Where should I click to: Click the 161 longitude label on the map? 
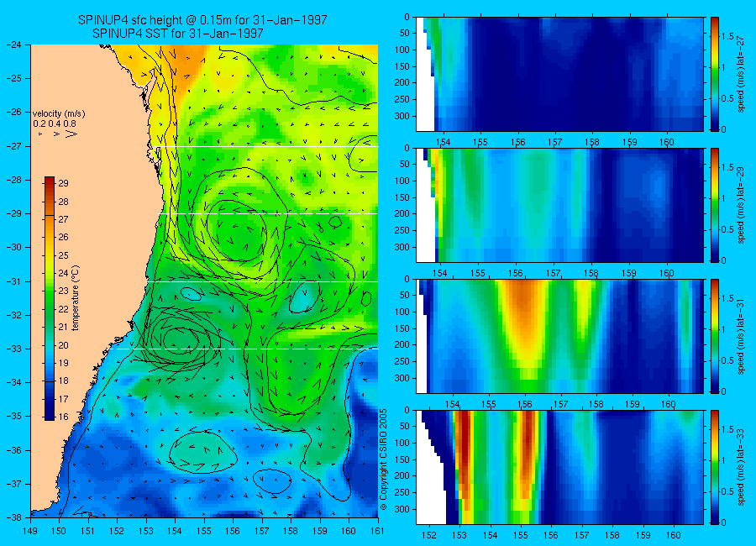tap(377, 531)
